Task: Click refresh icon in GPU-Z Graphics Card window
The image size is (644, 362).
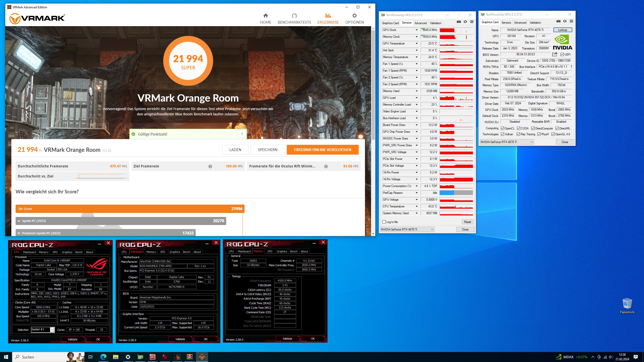Action: [565, 21]
